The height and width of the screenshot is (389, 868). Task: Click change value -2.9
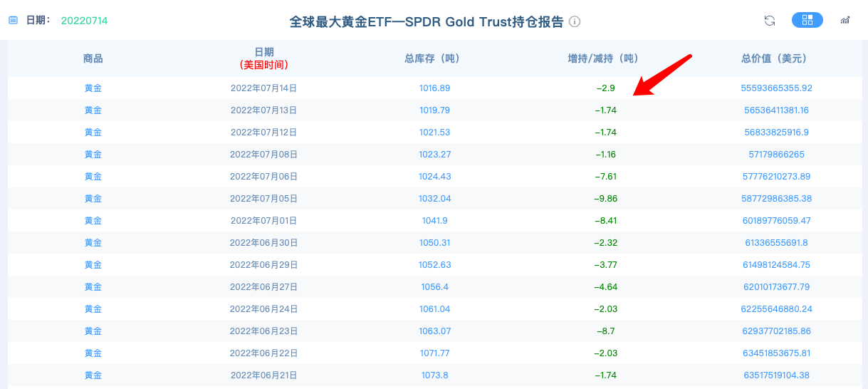(605, 88)
